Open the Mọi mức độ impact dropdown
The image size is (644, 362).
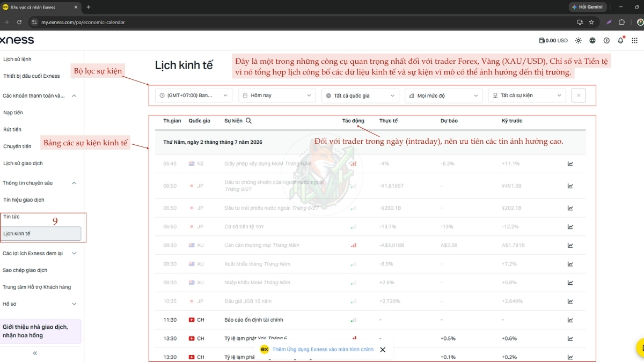point(444,95)
